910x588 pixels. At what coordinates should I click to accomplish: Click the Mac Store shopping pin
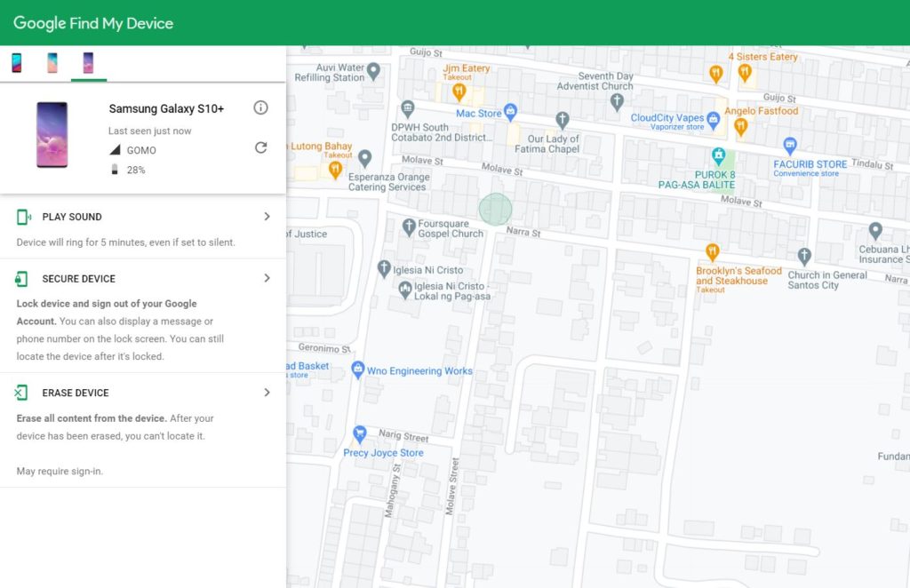coord(510,111)
